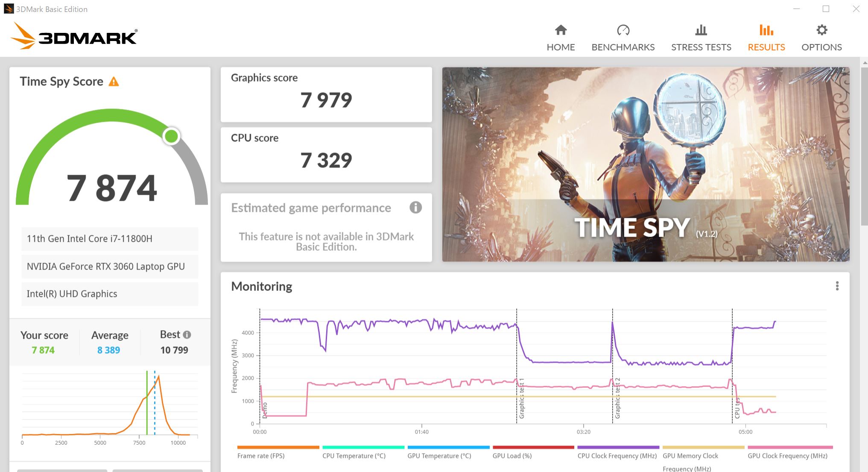Image resolution: width=868 pixels, height=472 pixels.
Task: Go to the HOME tab
Action: tap(561, 38)
